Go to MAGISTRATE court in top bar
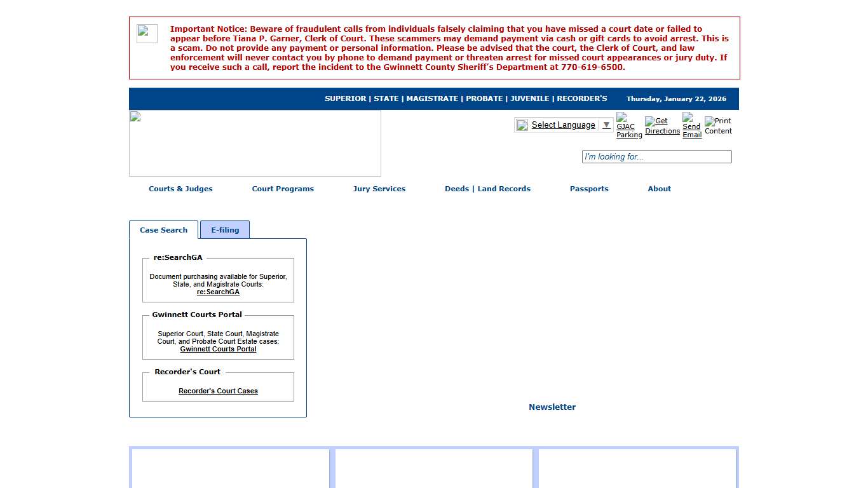This screenshot has height=488, width=868. (432, 99)
